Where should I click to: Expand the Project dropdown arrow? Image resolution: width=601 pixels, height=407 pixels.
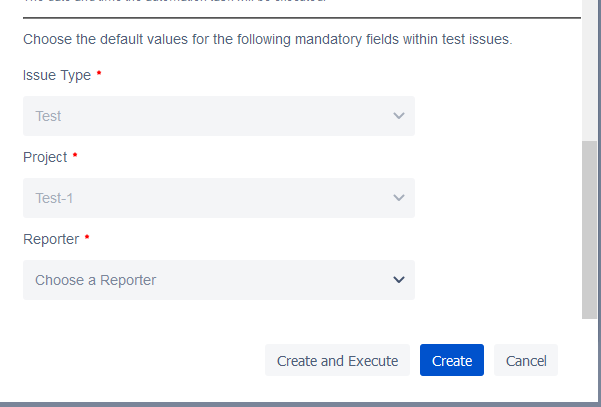coord(399,198)
